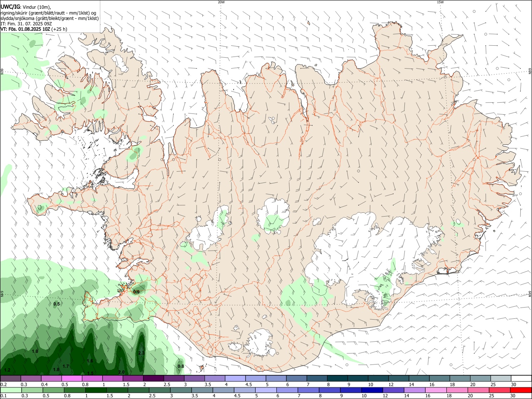
Task: Click the 1.8 value label on the map
Action: pyautogui.click(x=57, y=369)
